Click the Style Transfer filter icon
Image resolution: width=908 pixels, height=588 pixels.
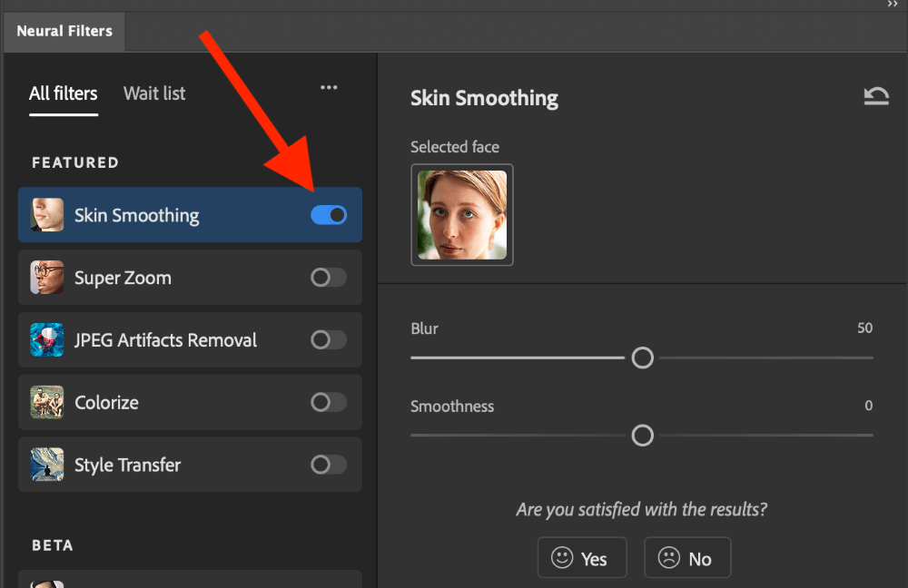[x=47, y=465]
